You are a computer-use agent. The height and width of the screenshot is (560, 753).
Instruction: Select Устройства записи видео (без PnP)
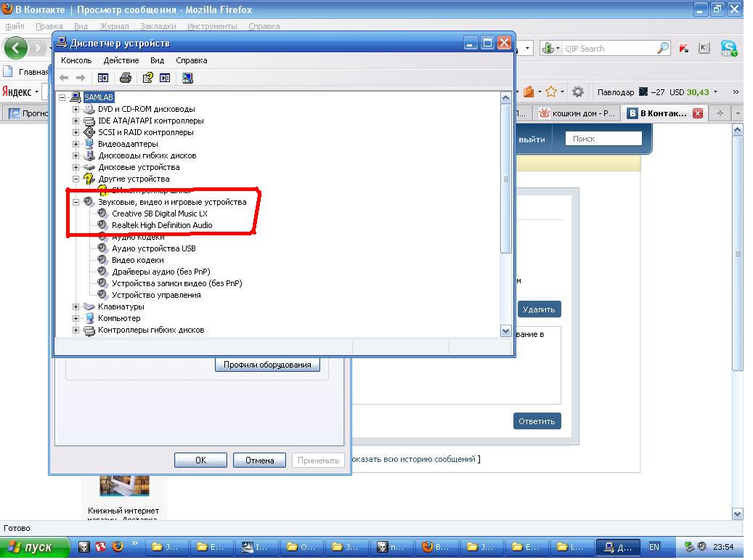coord(176,283)
